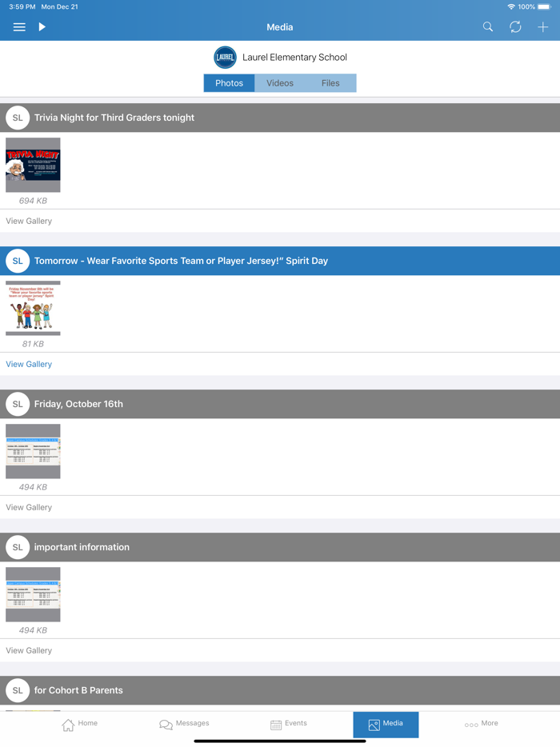Open the important information schedule thumbnail

coord(33,594)
